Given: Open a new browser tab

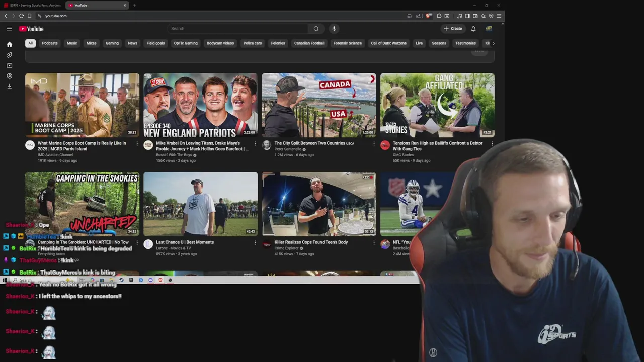Looking at the screenshot, I should [134, 5].
